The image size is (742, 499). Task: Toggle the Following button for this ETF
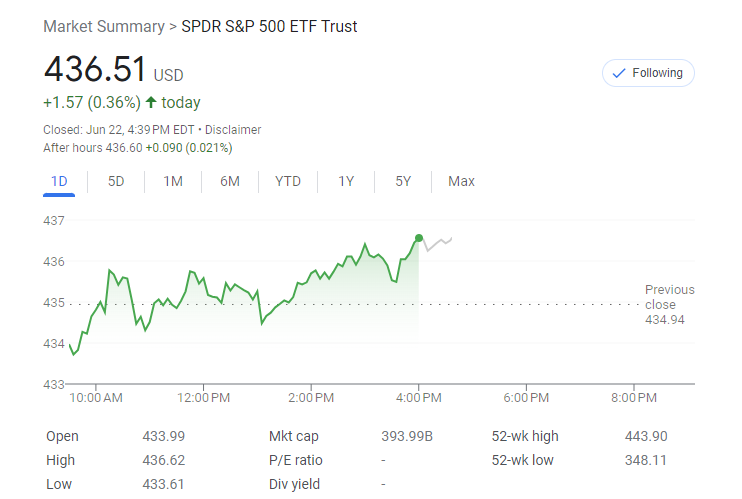click(x=648, y=73)
